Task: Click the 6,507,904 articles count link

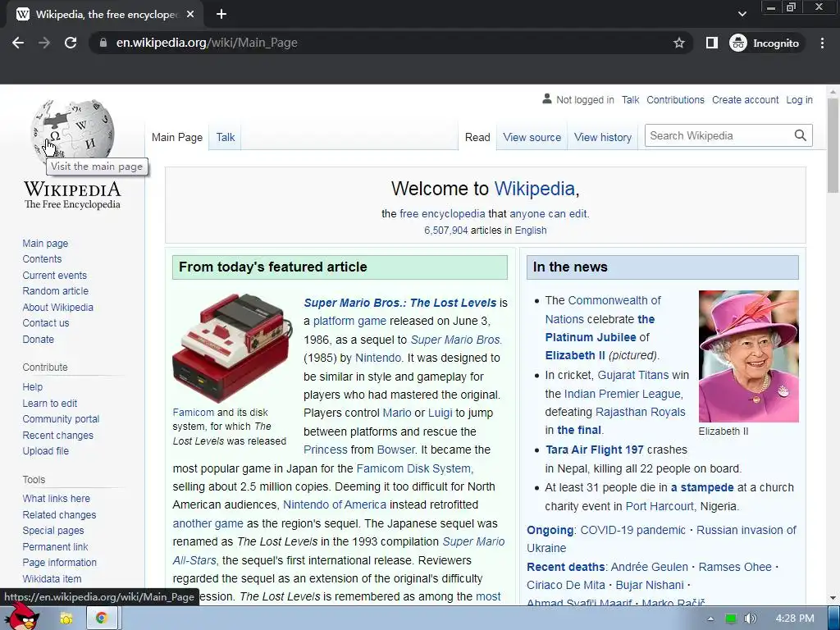Action: (445, 231)
